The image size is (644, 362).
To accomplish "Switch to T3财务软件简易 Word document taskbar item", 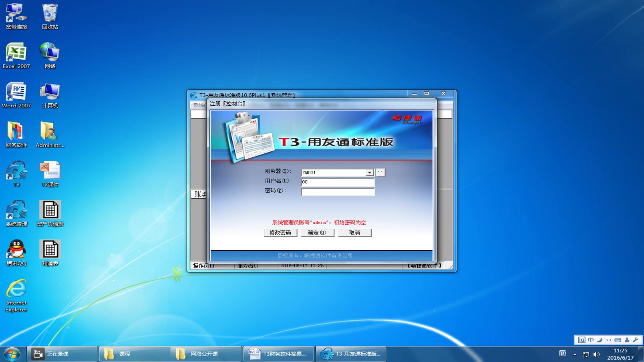I will point(278,354).
